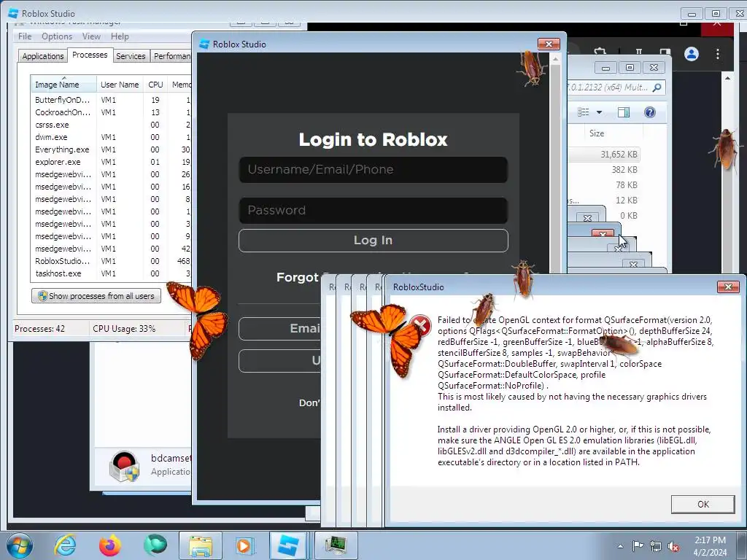The height and width of the screenshot is (560, 747).
Task: Open the Explorer help icon
Action: (649, 112)
